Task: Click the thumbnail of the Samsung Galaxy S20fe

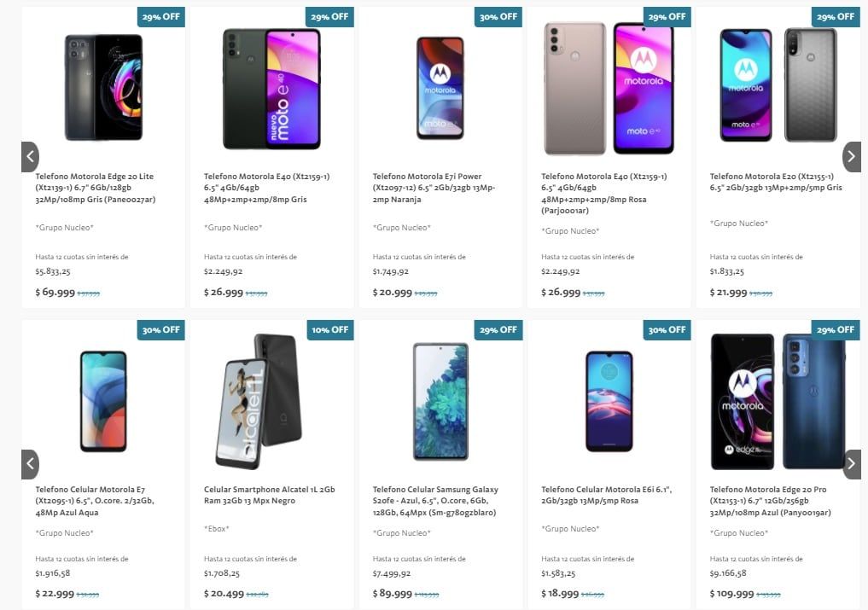Action: coord(440,403)
